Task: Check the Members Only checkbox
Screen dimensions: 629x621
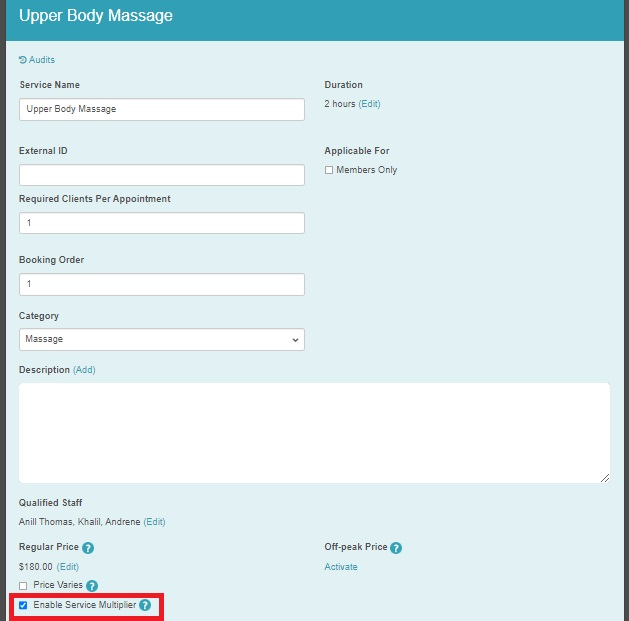Action: pos(329,170)
